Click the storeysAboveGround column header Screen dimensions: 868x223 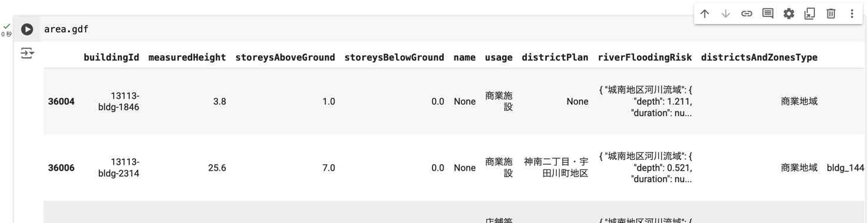(x=285, y=58)
